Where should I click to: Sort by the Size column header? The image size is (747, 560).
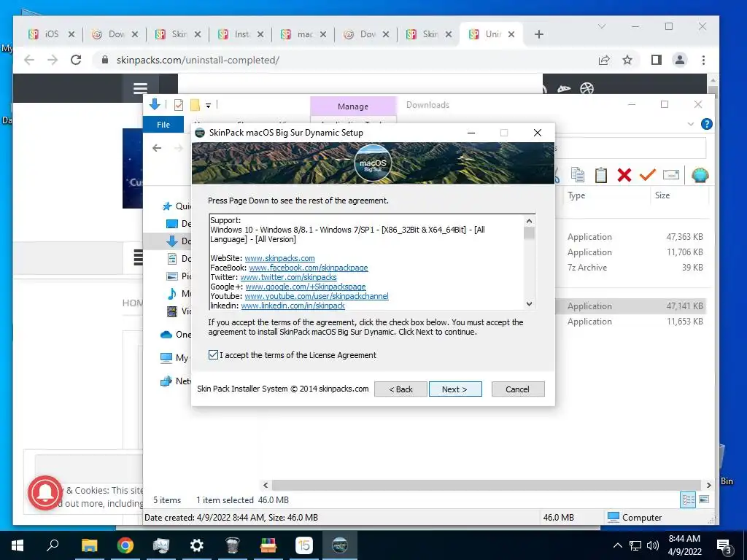pyautogui.click(x=662, y=195)
